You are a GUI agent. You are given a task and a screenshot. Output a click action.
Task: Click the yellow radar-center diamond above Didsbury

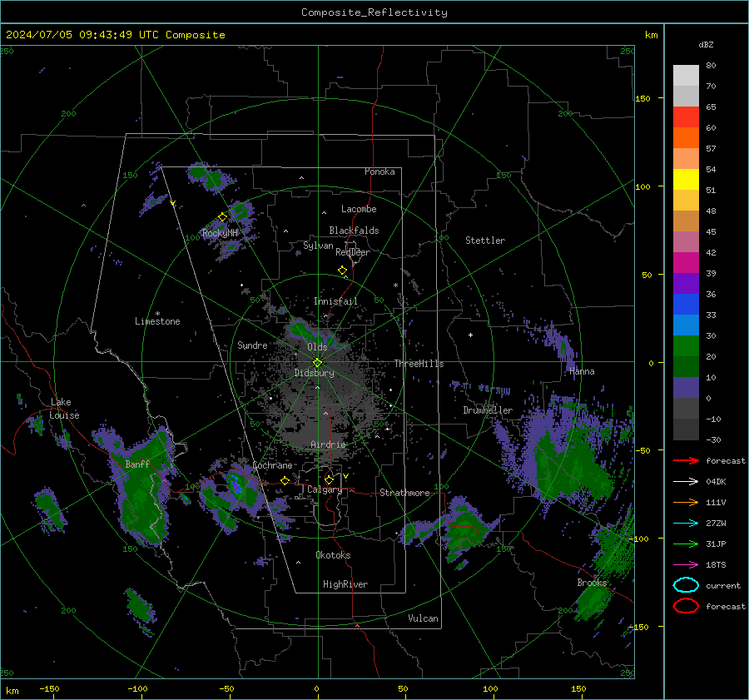click(317, 363)
